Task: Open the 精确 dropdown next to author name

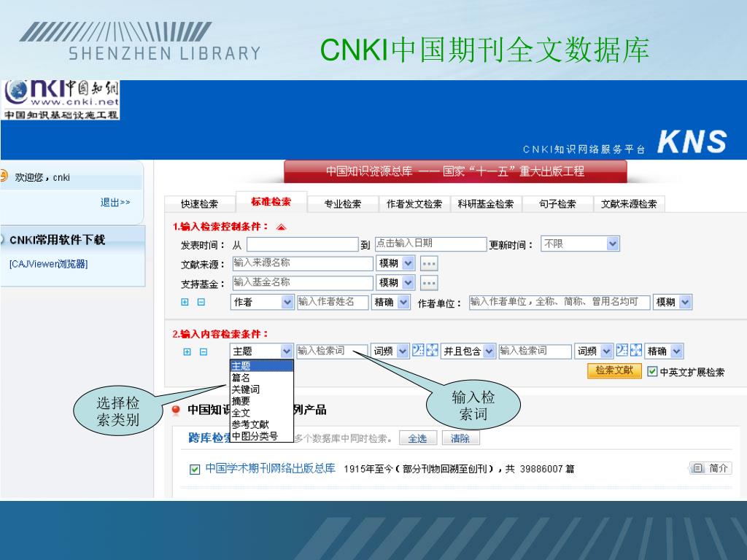Action: click(391, 302)
